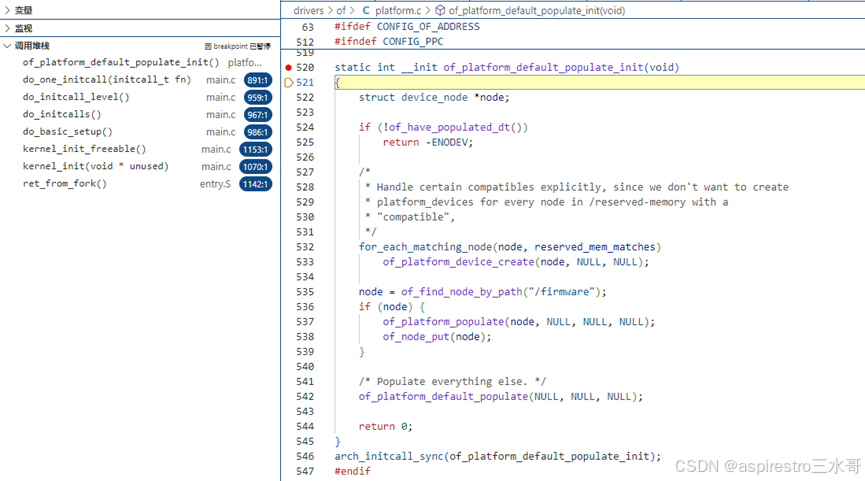This screenshot has height=481, width=865.
Task: Click the 1153:1 line badge
Action: click(x=255, y=149)
